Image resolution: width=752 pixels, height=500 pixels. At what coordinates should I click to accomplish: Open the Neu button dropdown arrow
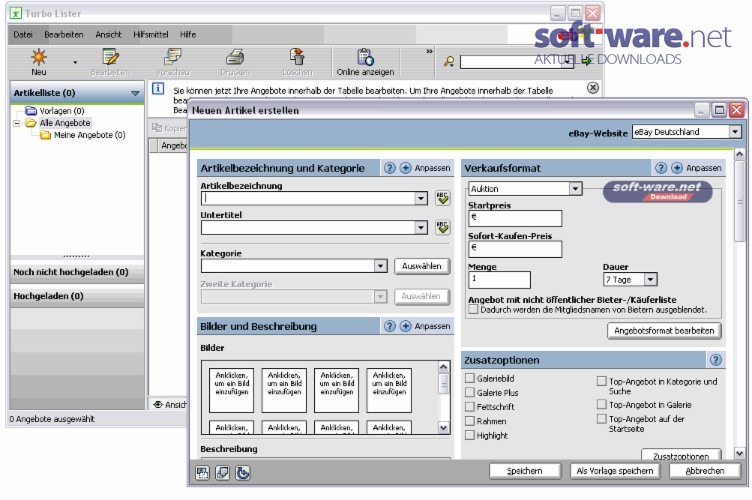(x=75, y=62)
